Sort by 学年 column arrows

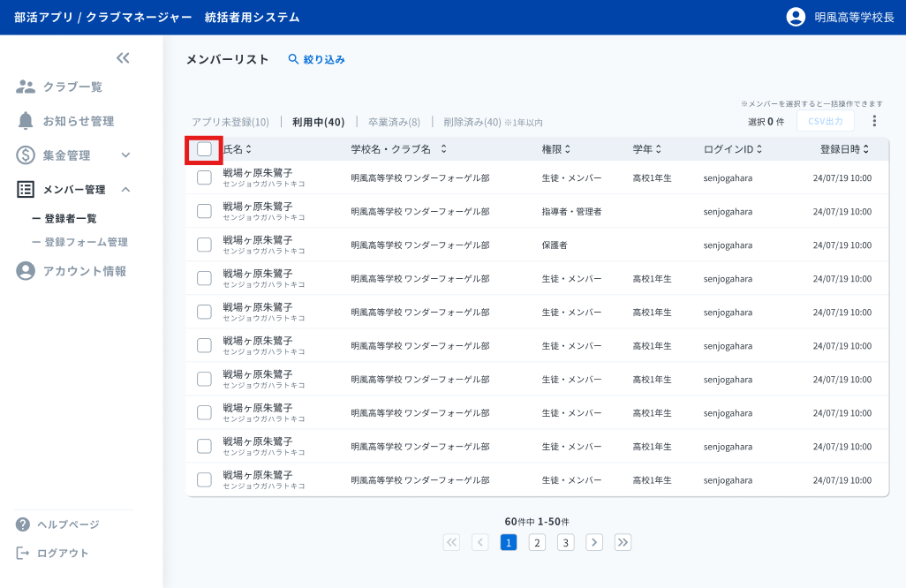click(658, 149)
